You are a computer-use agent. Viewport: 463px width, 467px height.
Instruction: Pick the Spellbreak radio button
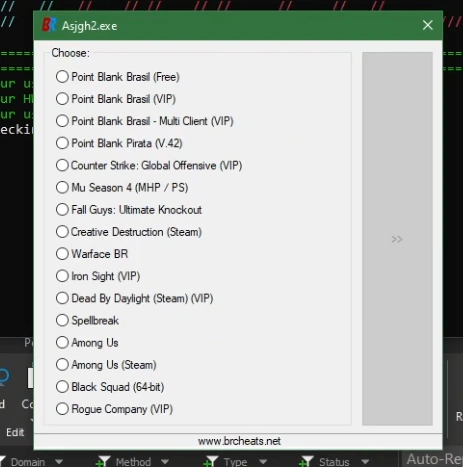[87, 320]
